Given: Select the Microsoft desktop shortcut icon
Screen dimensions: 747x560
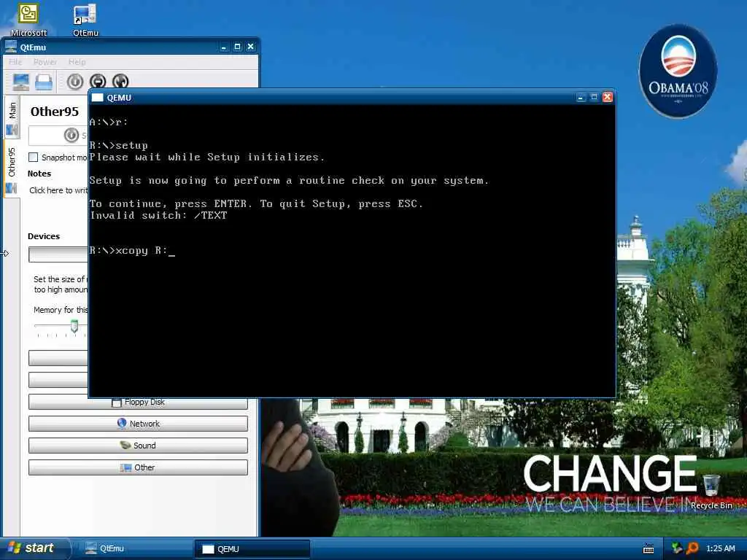Looking at the screenshot, I should point(28,19).
